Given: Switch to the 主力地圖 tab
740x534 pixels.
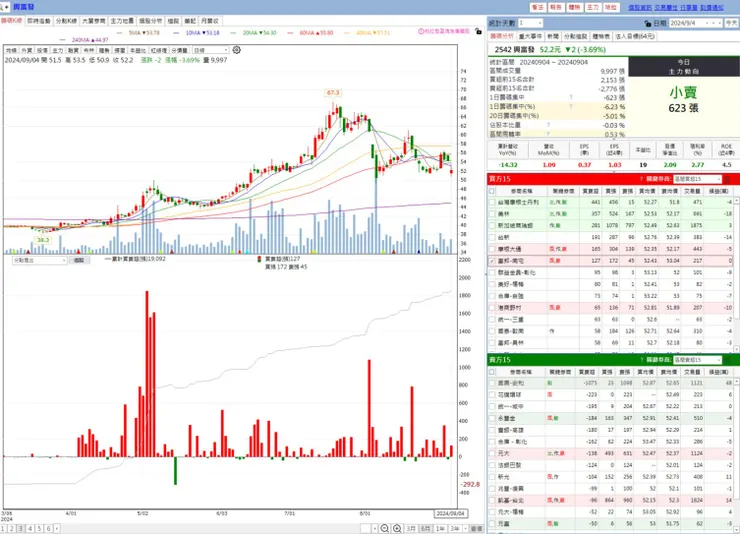Looking at the screenshot, I should coord(122,21).
